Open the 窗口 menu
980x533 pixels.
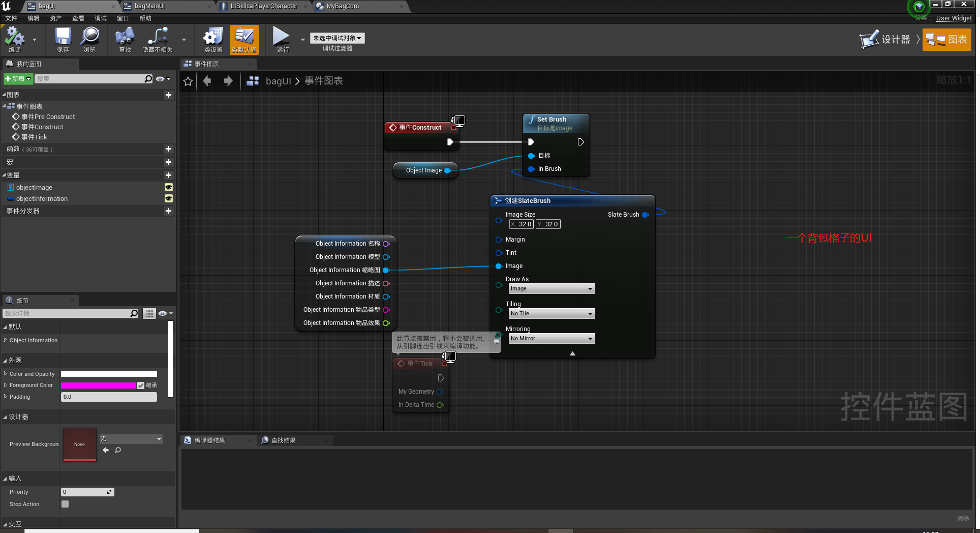[123, 18]
